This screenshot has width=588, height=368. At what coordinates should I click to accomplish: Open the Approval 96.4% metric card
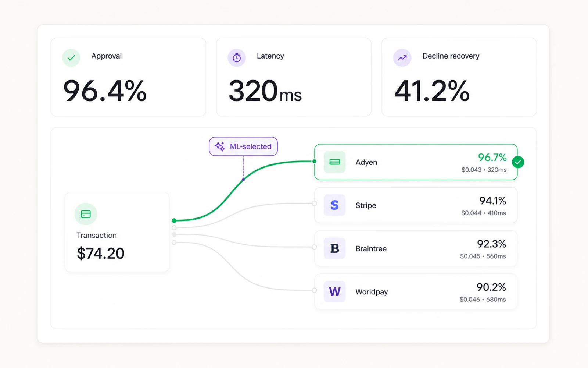pyautogui.click(x=128, y=77)
